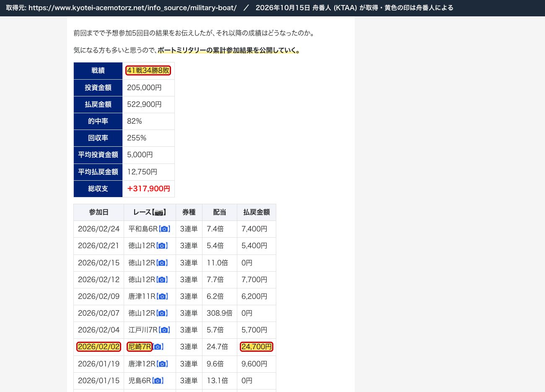545x392 pixels.
Task: Select the 11.0倍 odds cell
Action: tap(220, 263)
